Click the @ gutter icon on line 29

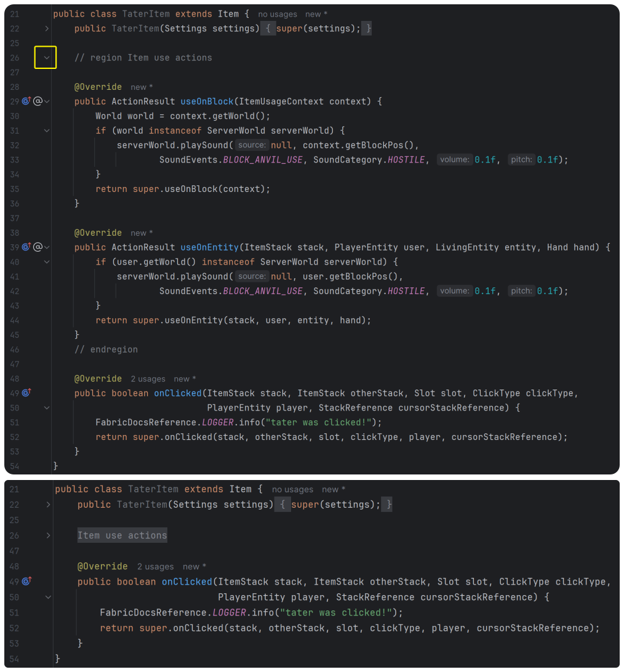37,101
